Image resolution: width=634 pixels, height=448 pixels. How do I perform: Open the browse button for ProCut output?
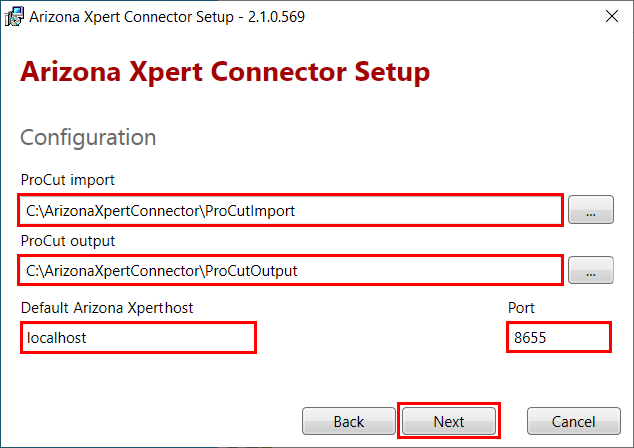pos(591,270)
